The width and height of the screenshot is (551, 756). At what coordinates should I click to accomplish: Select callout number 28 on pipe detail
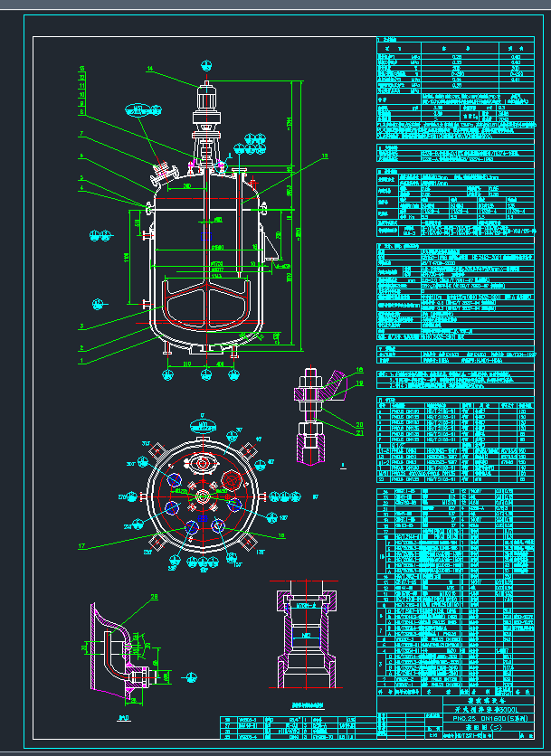coord(154,597)
